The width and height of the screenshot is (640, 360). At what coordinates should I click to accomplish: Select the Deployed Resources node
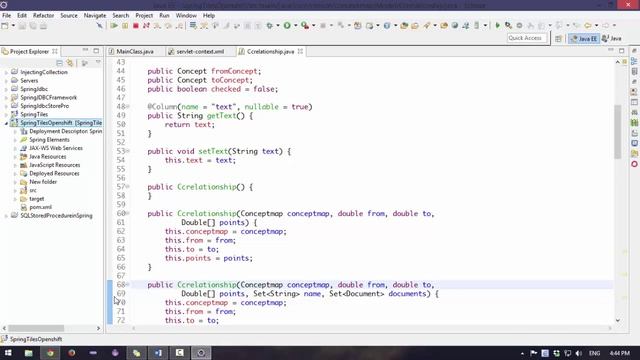54,173
